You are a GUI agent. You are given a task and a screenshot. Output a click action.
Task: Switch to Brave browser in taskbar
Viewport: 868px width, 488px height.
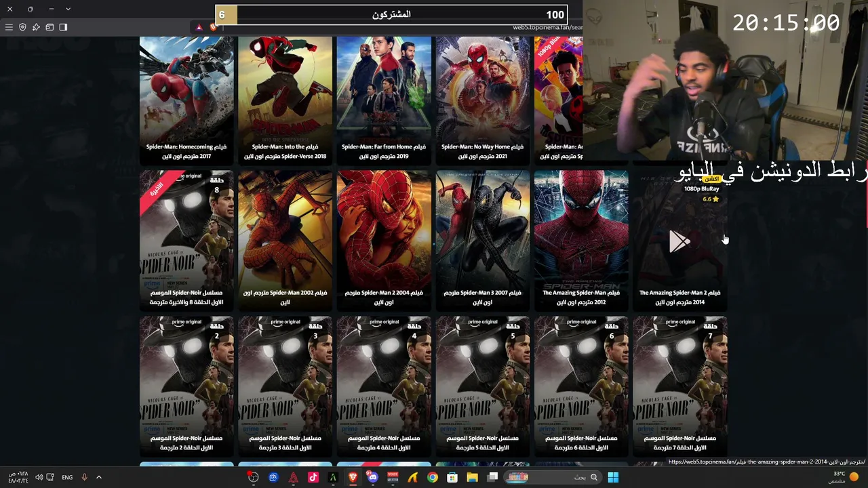[x=353, y=477]
